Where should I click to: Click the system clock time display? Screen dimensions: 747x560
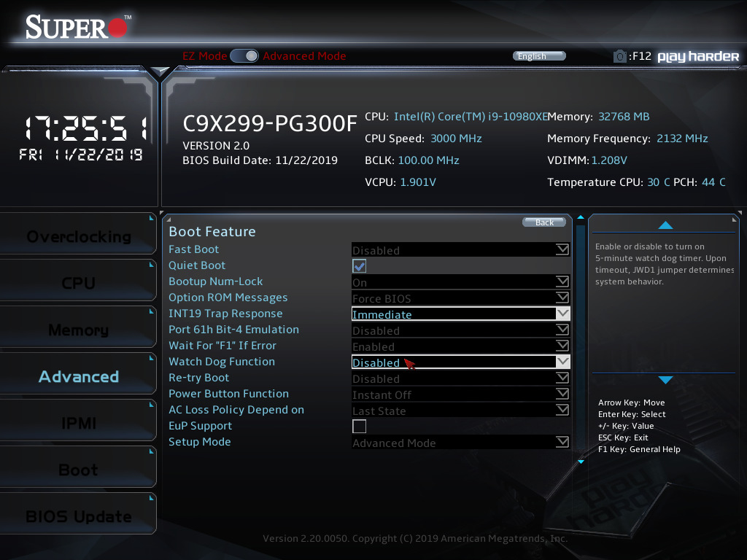[x=85, y=128]
